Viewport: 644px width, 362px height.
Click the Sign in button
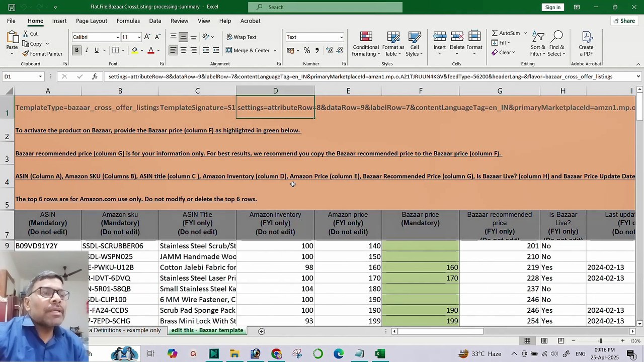pos(553,7)
